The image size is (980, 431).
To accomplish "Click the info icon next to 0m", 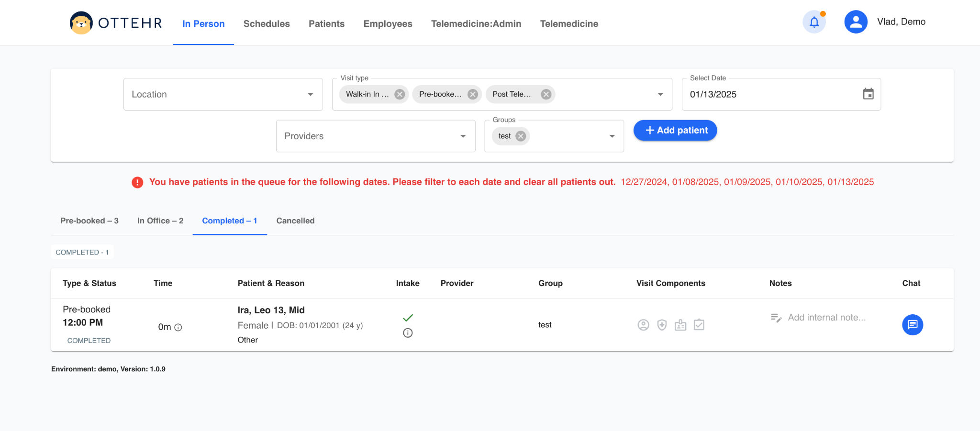I will (178, 328).
